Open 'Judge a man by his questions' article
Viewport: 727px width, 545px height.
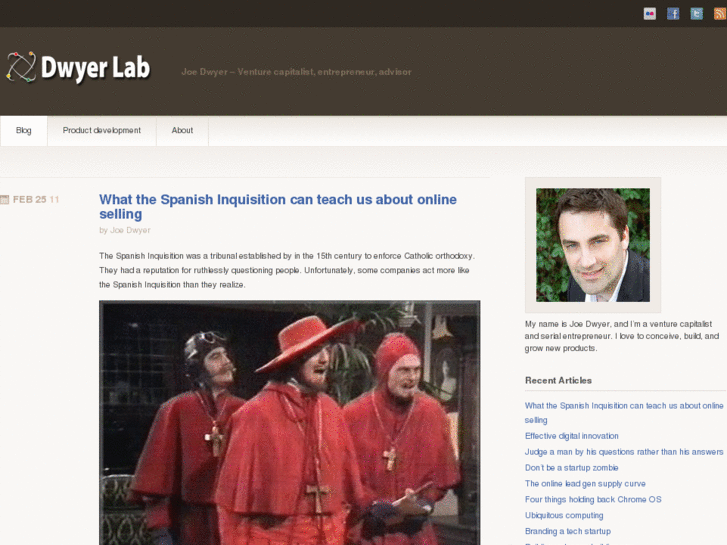click(x=624, y=452)
